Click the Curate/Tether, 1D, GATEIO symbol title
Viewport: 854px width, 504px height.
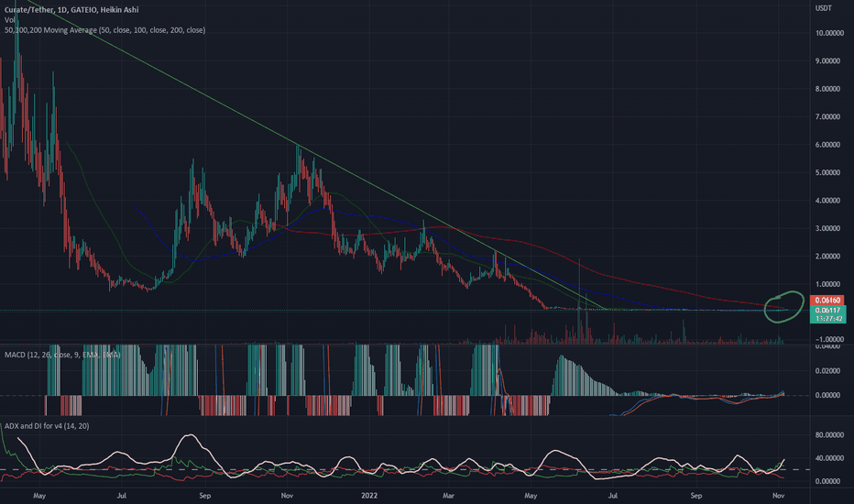point(71,10)
